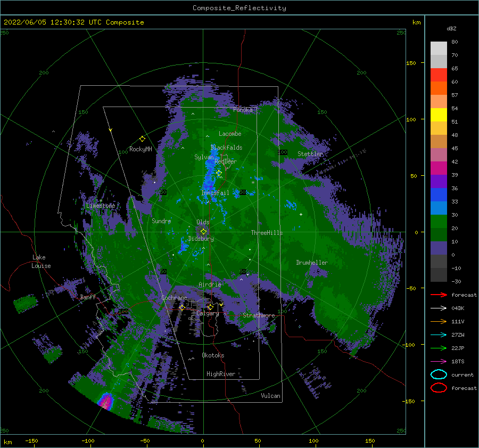
Task: Click the white 04DK arrow icon
Action: point(439,308)
